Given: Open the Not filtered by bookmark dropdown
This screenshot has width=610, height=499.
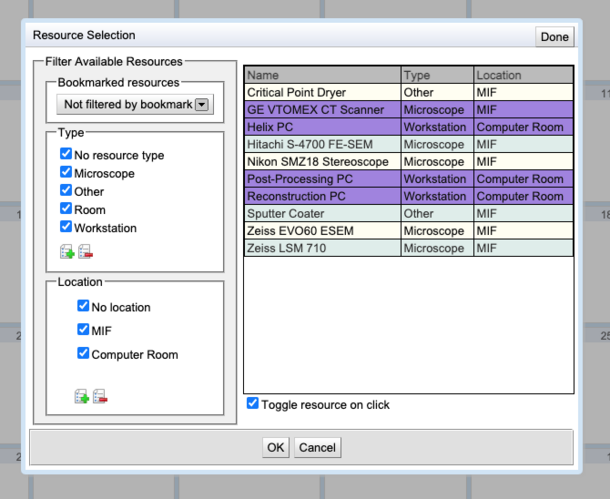Looking at the screenshot, I should [x=135, y=104].
